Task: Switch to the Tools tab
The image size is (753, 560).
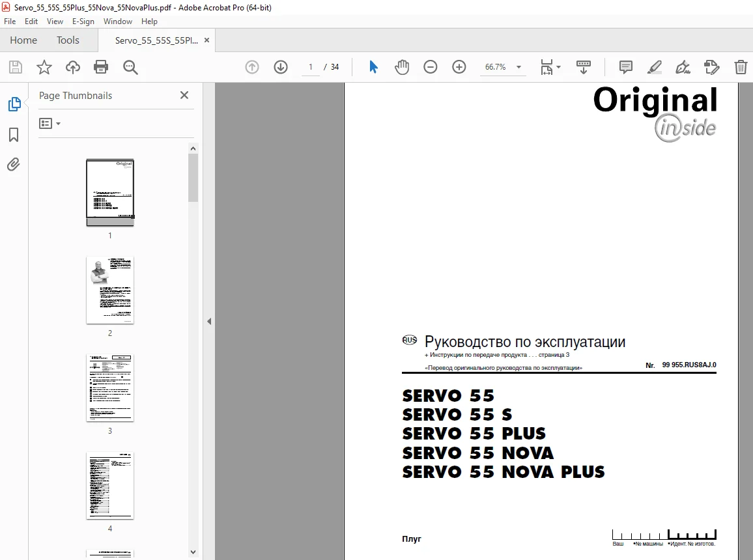Action: (68, 40)
